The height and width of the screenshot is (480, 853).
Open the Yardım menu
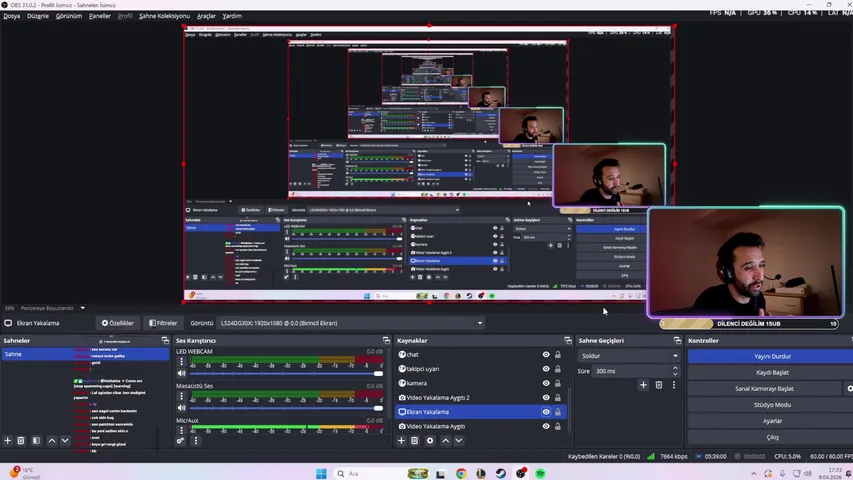click(232, 16)
